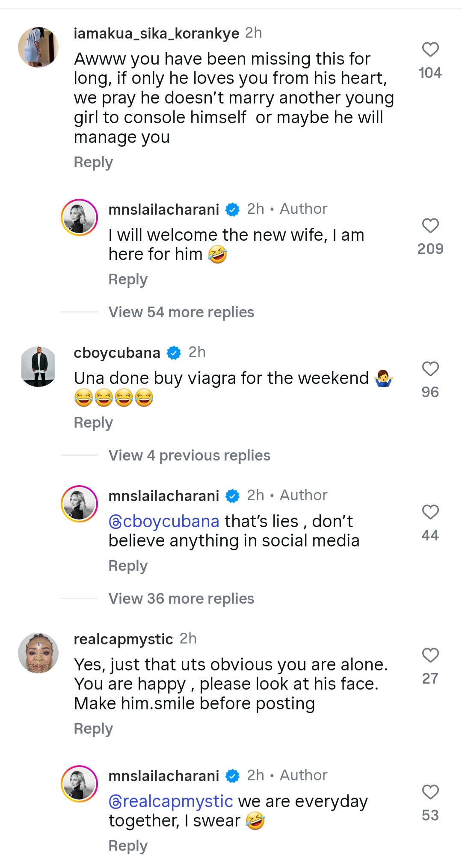Reply to cboycubana's comment
Screen dimensions: 462x868
pyautogui.click(x=93, y=423)
